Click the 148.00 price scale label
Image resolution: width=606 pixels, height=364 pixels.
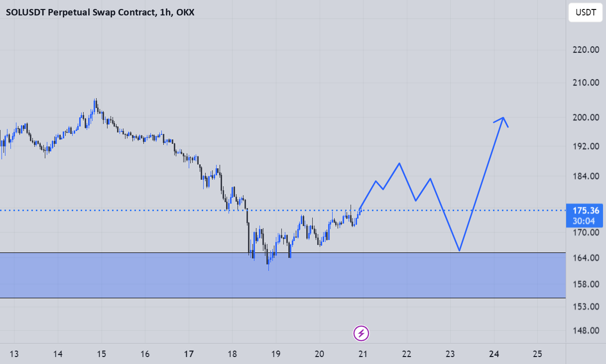[585, 330]
